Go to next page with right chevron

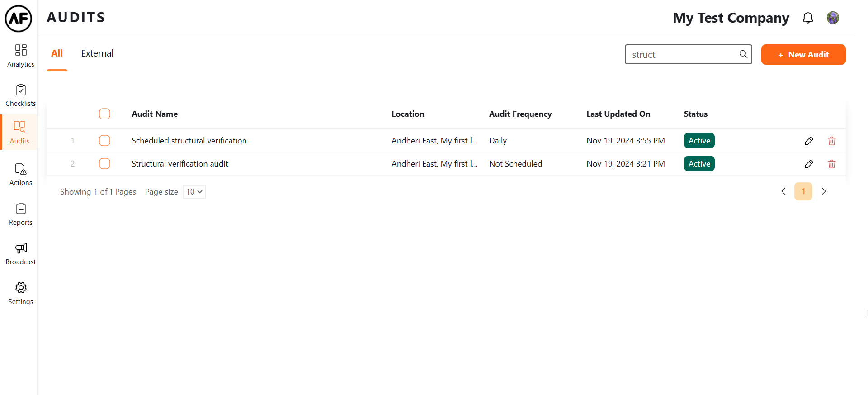pyautogui.click(x=823, y=191)
